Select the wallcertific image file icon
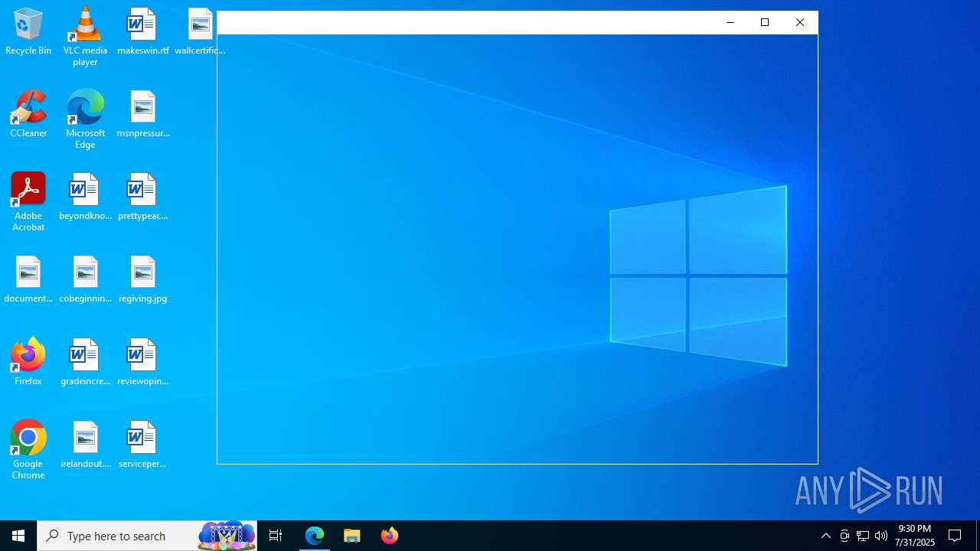Image resolution: width=980 pixels, height=551 pixels. click(199, 32)
